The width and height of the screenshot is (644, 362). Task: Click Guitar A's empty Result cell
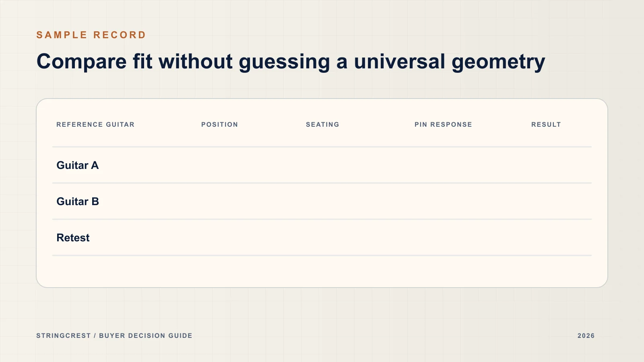559,165
